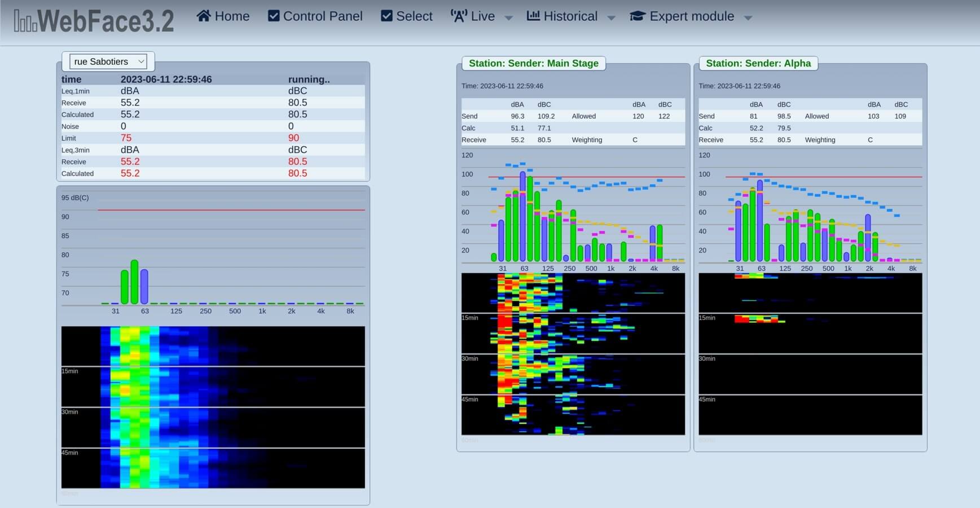Click the timestamp 2023-06-11 22:59:46 in receiver table
This screenshot has width=980, height=508.
click(x=166, y=80)
